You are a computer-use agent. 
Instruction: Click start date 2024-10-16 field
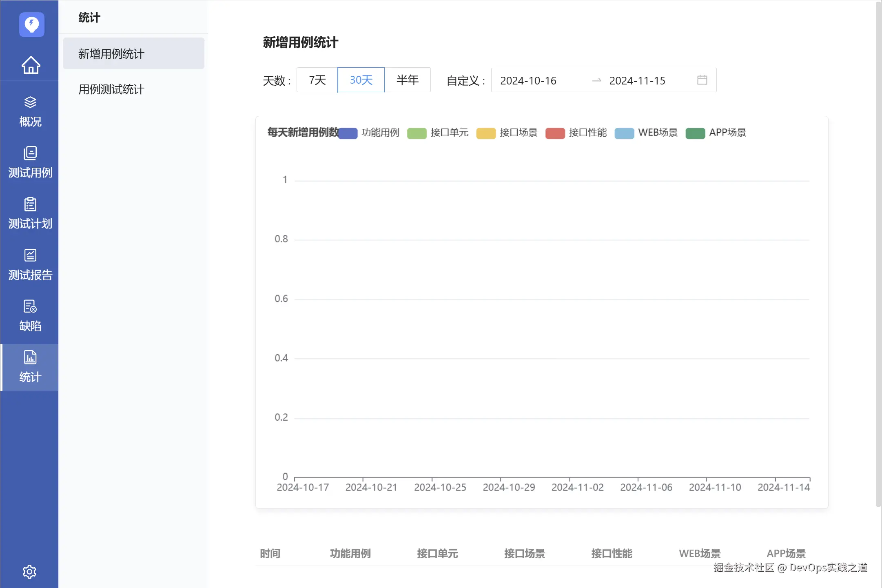(528, 80)
